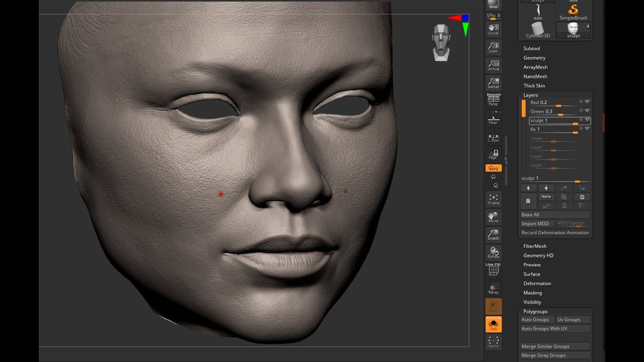Screen dimensions: 644x362
Task: Click the camera head orientation gizmo
Action: tap(441, 43)
